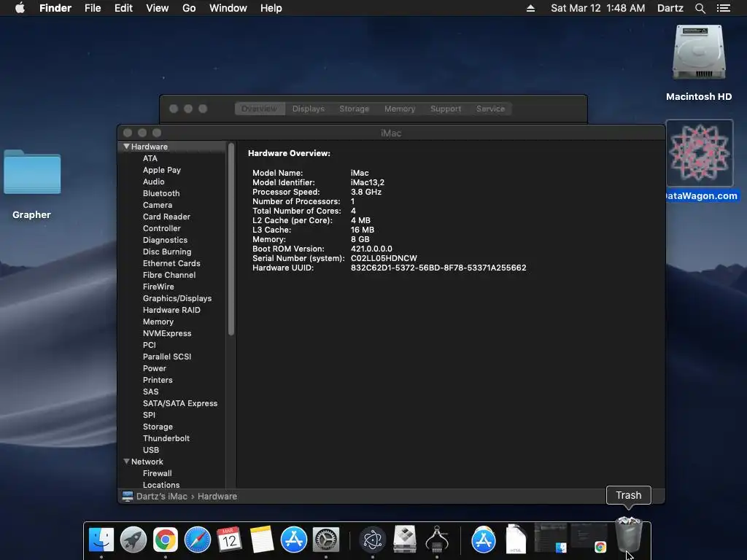
Task: Open the Finder menu
Action: click(55, 8)
